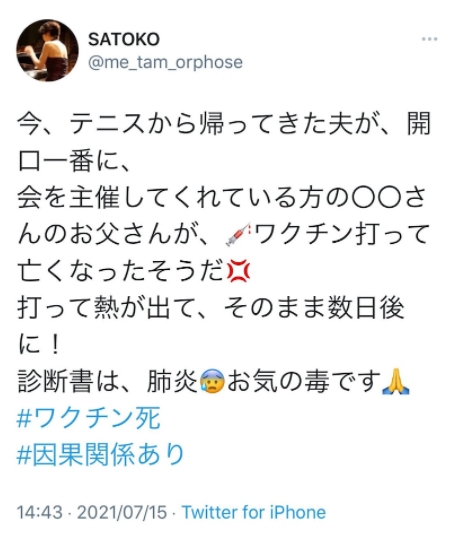Click the 14:43 timestamp
Image resolution: width=463 pixels, height=539 pixels.
[x=40, y=512]
